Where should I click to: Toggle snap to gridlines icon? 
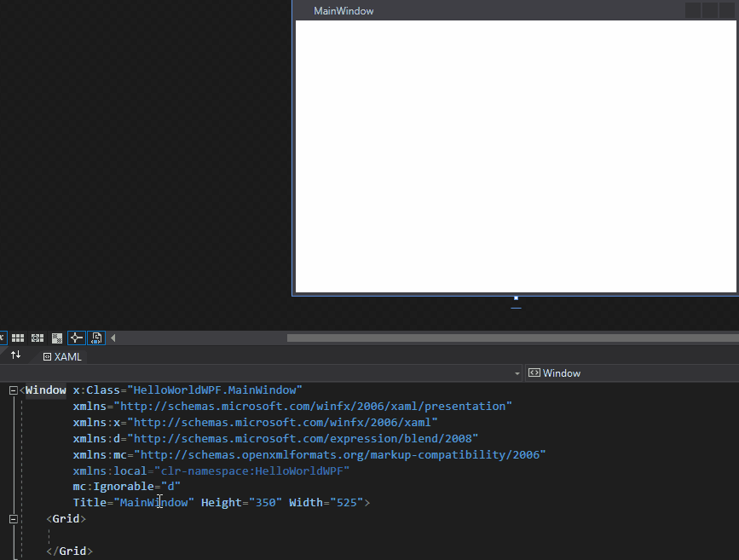[38, 338]
